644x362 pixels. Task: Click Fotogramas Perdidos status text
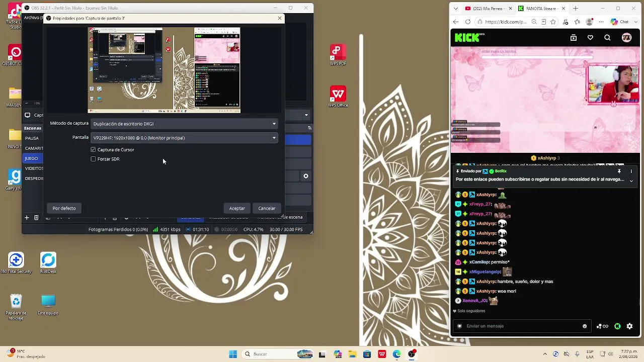click(x=118, y=229)
